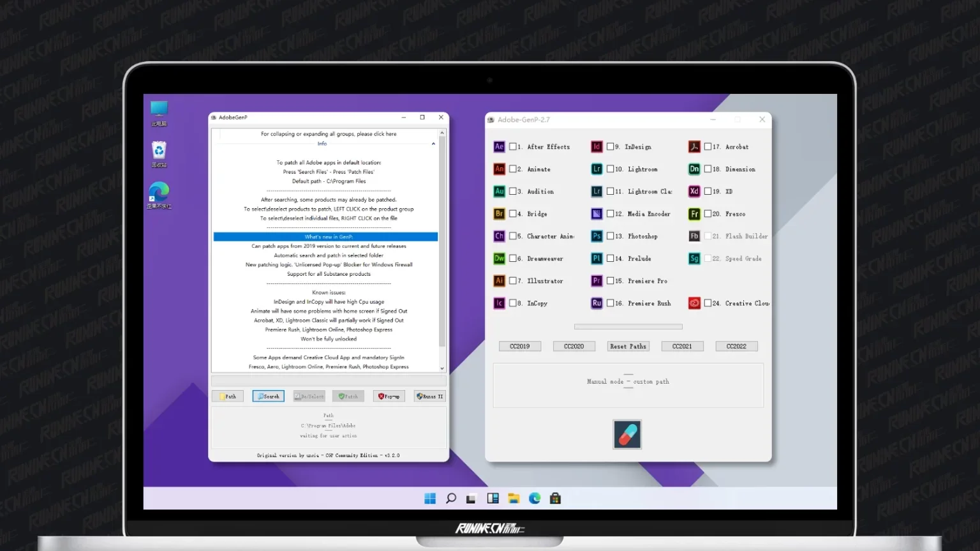Click the Fresco (Fr) app icon
The width and height of the screenshot is (980, 551).
click(694, 214)
